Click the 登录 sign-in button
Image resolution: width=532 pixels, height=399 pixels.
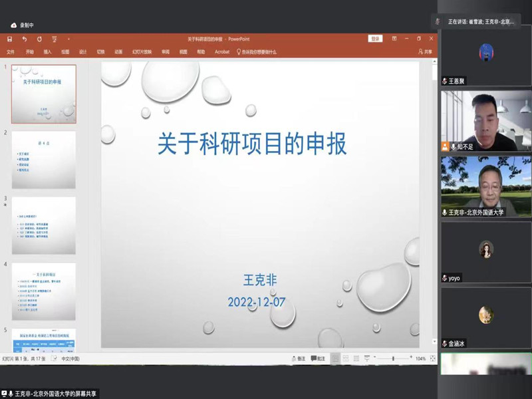pos(376,39)
